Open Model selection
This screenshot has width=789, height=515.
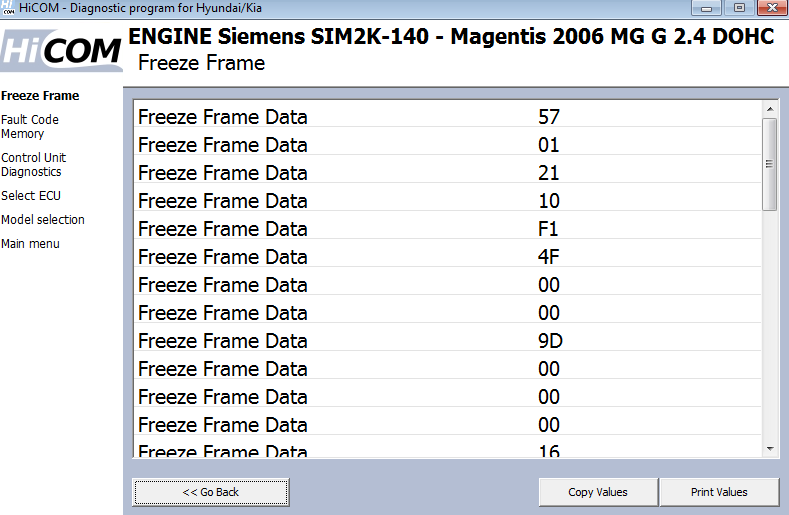coord(43,219)
